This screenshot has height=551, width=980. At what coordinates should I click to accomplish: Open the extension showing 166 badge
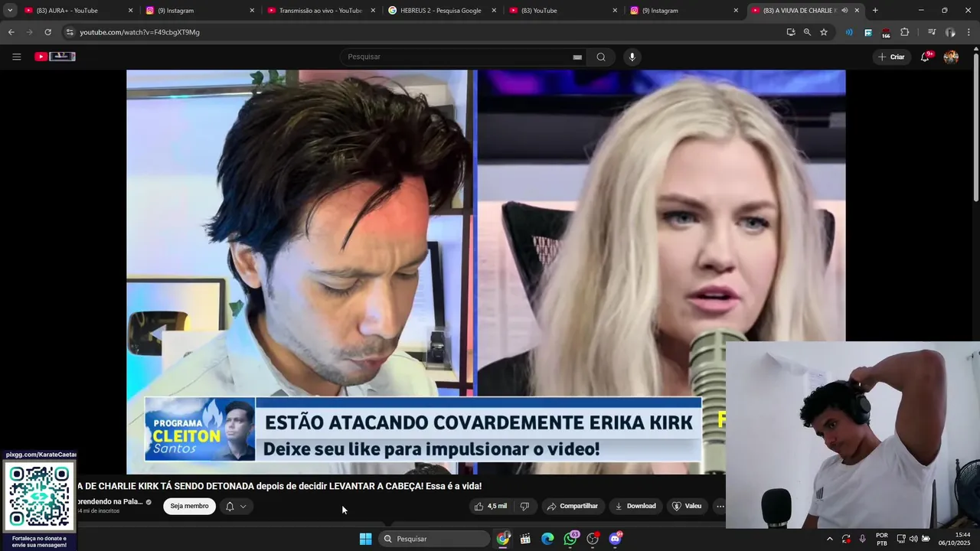[886, 33]
